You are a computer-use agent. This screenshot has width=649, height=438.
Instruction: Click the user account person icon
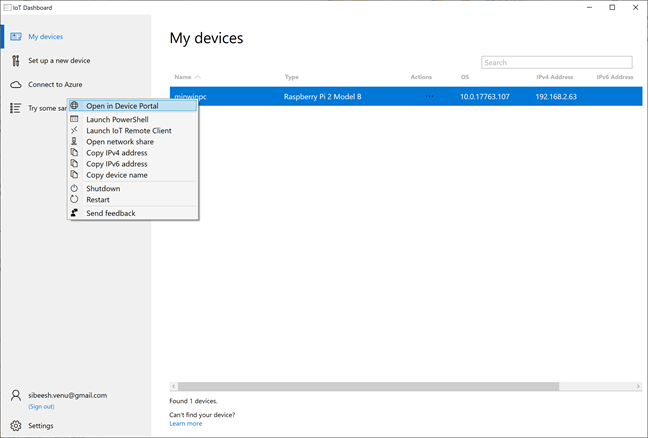(x=16, y=395)
